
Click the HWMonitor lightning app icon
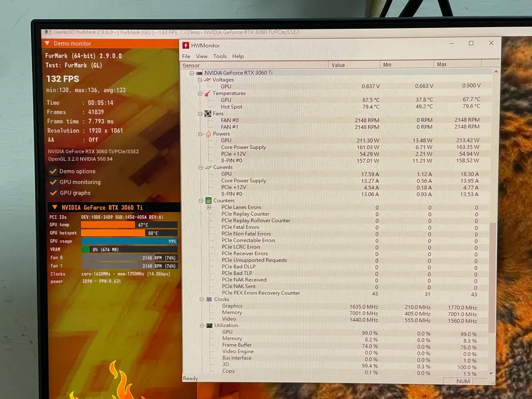pos(186,45)
